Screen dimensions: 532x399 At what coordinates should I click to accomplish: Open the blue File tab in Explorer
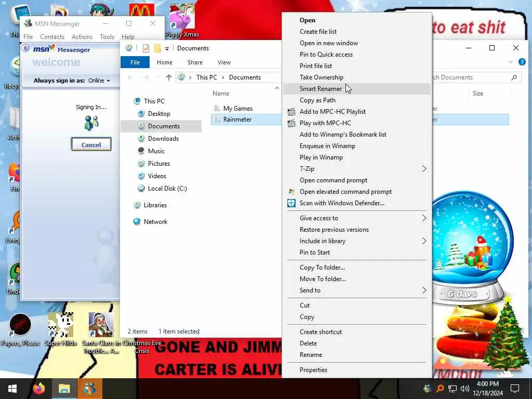[x=135, y=62]
